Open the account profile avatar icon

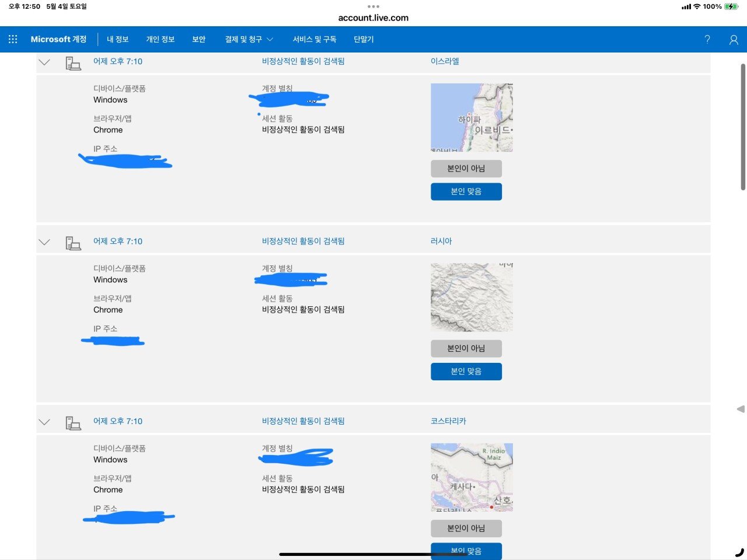[x=734, y=40]
